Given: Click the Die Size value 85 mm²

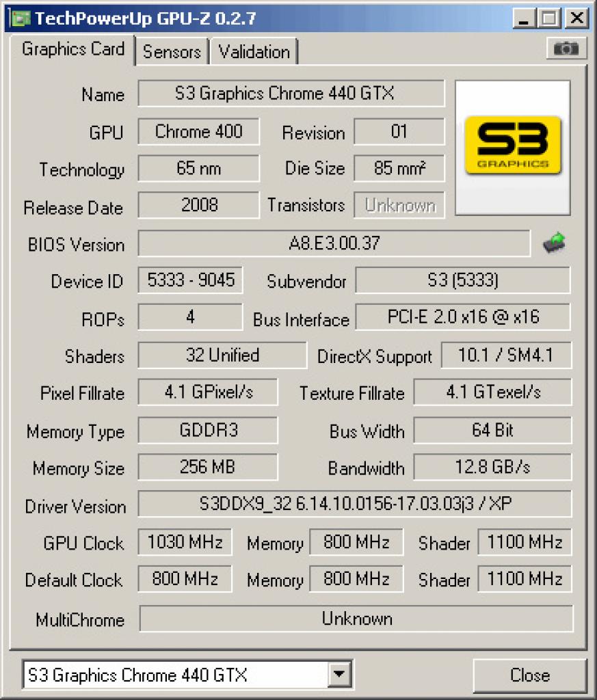Looking at the screenshot, I should point(399,168).
